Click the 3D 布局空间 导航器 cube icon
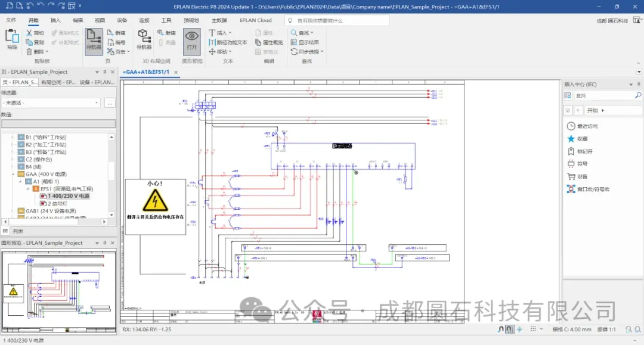Screen dimensions: 644x345 144,36
